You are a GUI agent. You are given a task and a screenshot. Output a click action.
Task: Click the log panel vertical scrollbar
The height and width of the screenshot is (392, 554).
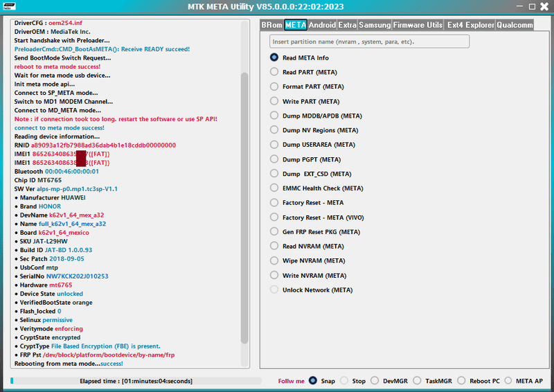click(244, 208)
